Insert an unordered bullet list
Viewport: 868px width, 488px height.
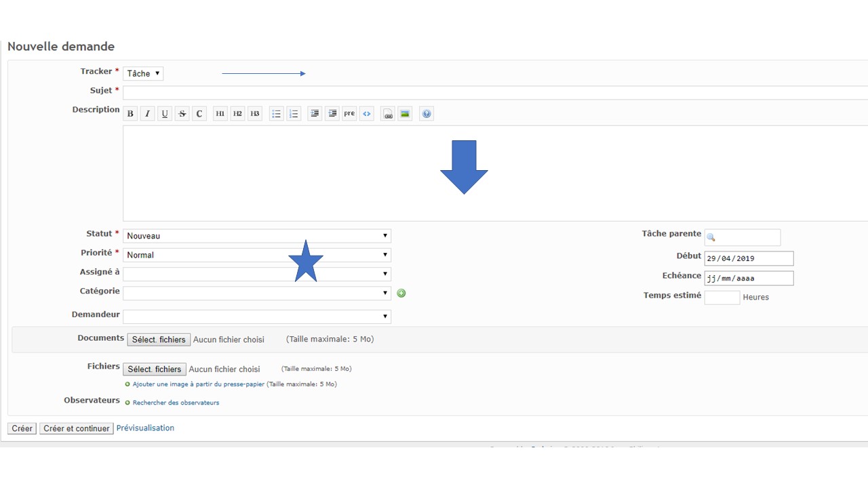click(x=276, y=114)
